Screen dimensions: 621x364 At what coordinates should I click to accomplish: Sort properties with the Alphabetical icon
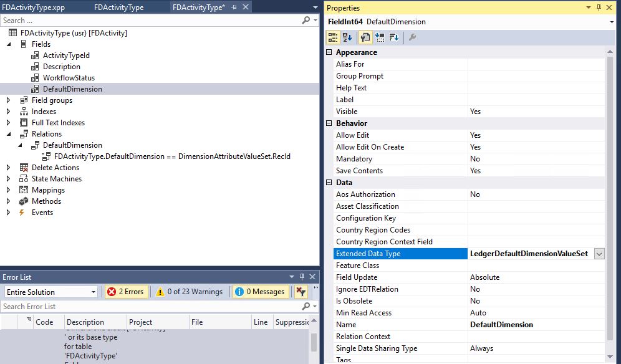pyautogui.click(x=347, y=37)
